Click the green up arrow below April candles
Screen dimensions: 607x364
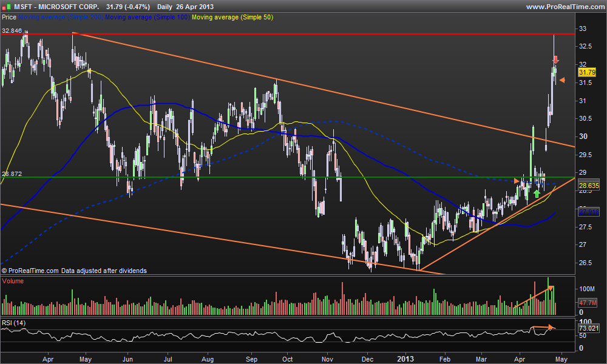click(x=537, y=194)
